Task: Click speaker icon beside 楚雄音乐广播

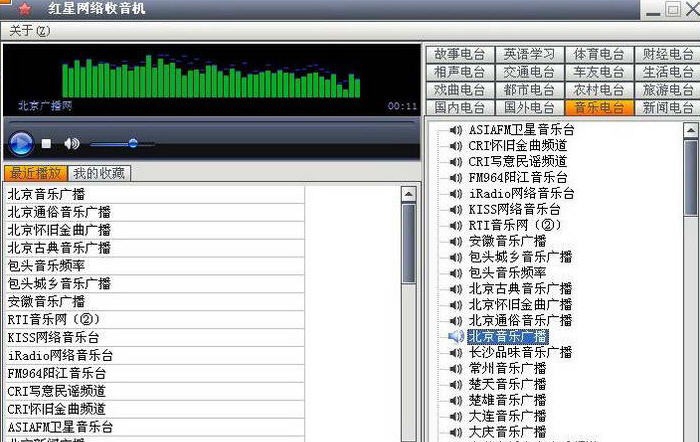Action: (x=455, y=400)
